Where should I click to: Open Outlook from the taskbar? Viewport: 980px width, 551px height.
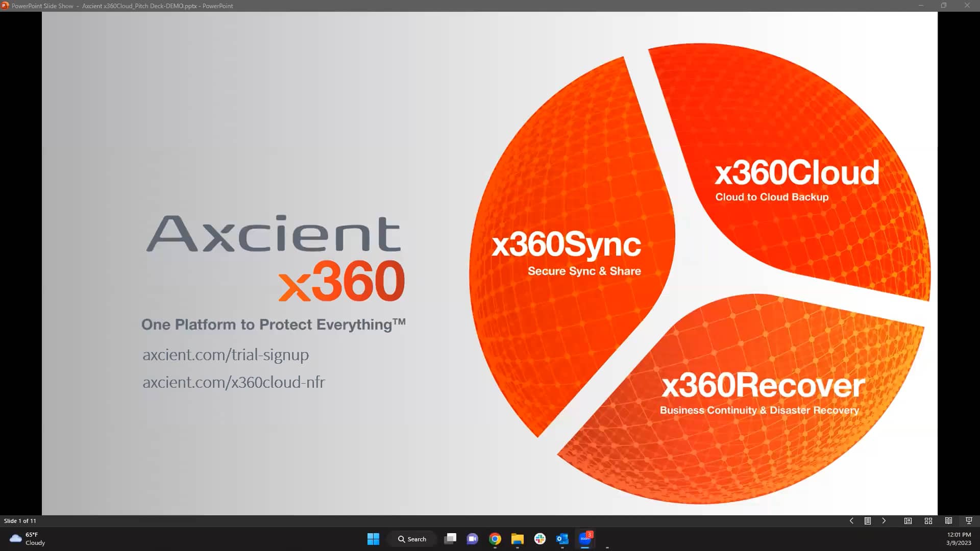(x=562, y=539)
